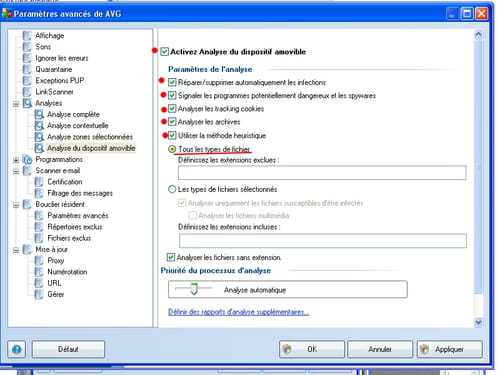This screenshot has width=500, height=375.
Task: Confirm settings with the OK button
Action: pos(312,349)
